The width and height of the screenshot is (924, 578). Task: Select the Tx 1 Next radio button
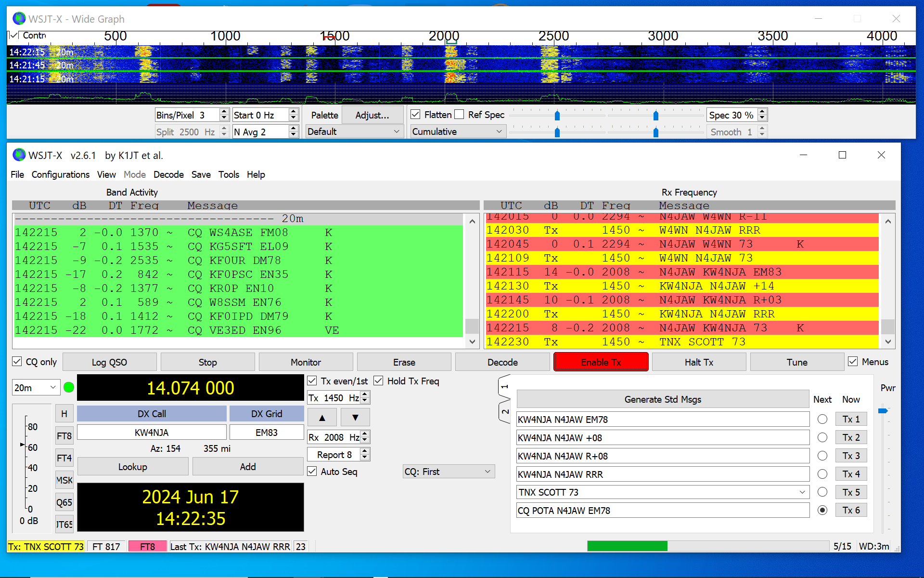click(822, 419)
